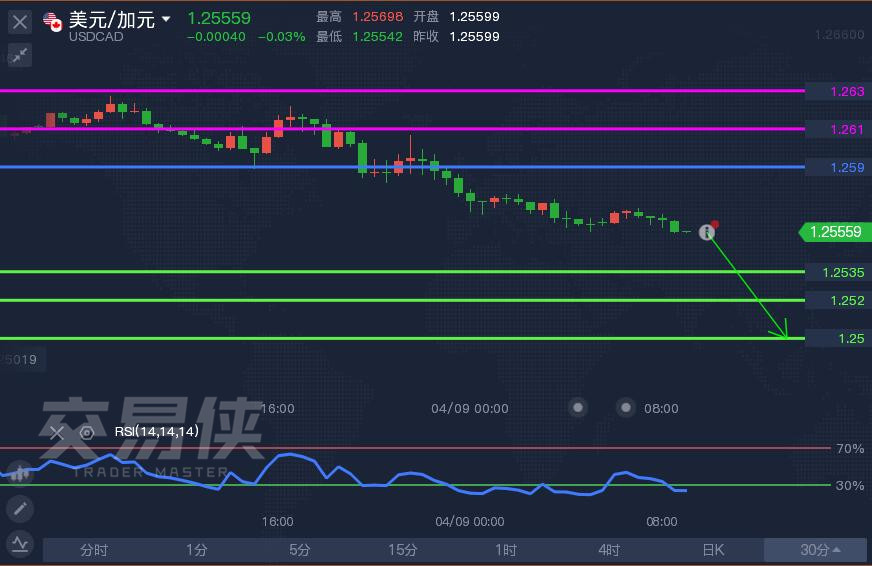Switch to 分时 timeframe

pos(94,550)
